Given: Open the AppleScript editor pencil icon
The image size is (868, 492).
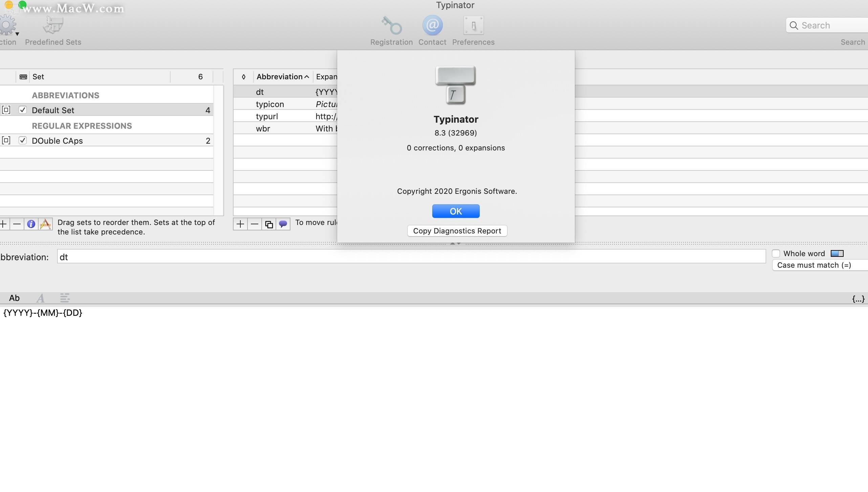Looking at the screenshot, I should [x=45, y=224].
